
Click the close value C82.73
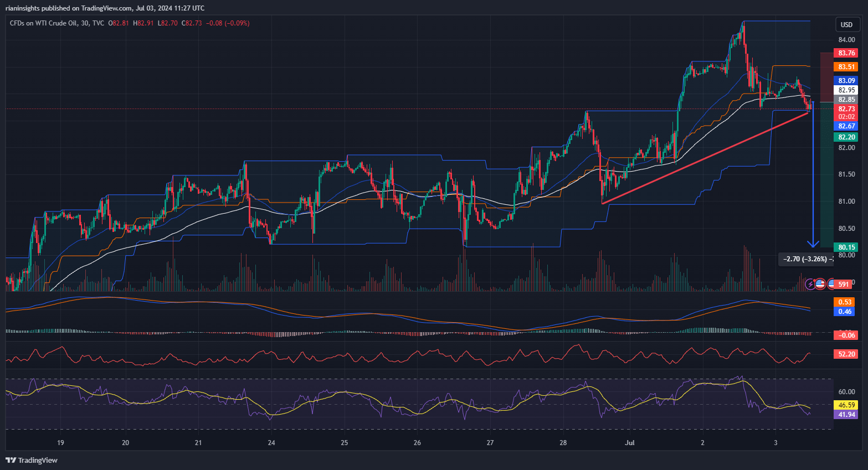(x=192, y=23)
